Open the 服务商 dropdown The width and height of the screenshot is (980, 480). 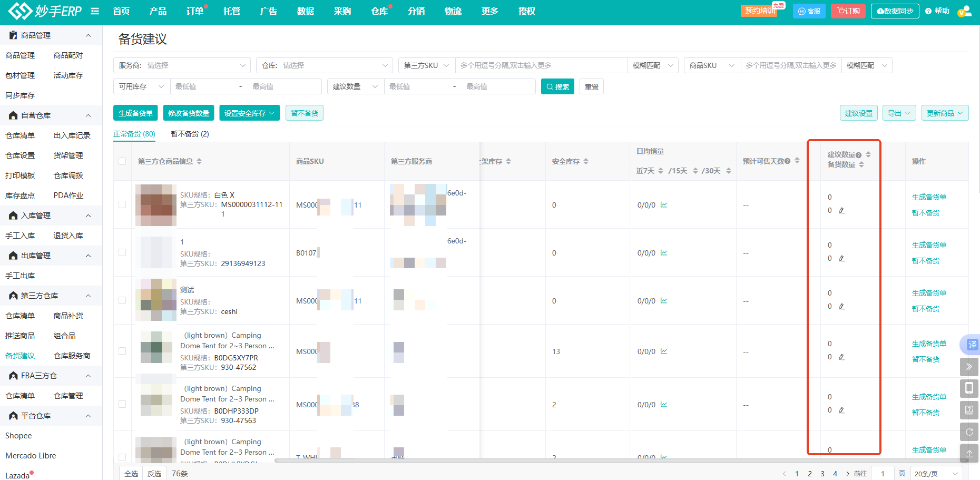tap(182, 65)
